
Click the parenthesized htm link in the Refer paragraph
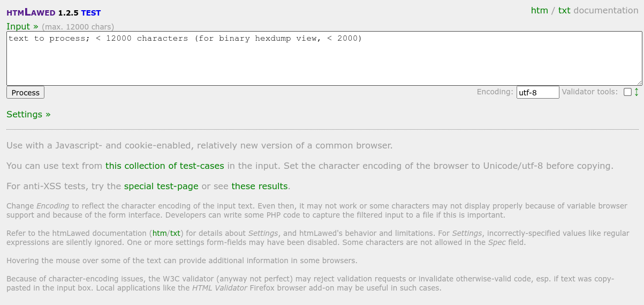(159, 233)
